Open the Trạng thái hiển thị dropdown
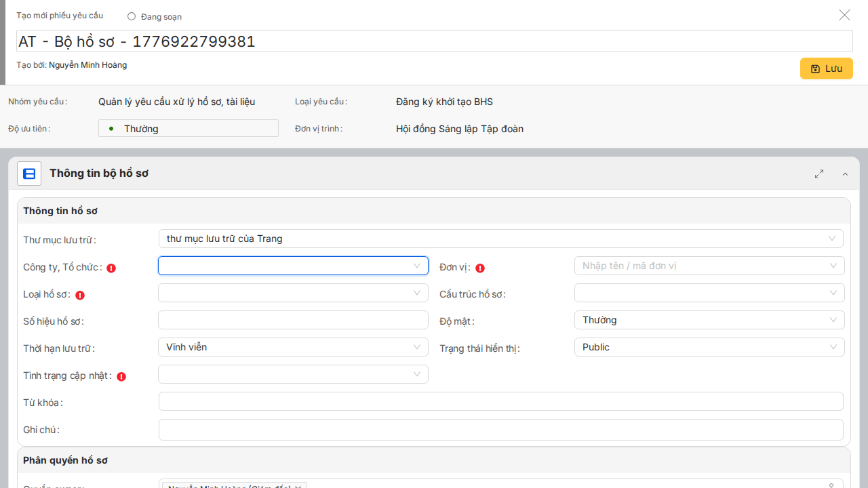The image size is (868, 488). coord(709,347)
